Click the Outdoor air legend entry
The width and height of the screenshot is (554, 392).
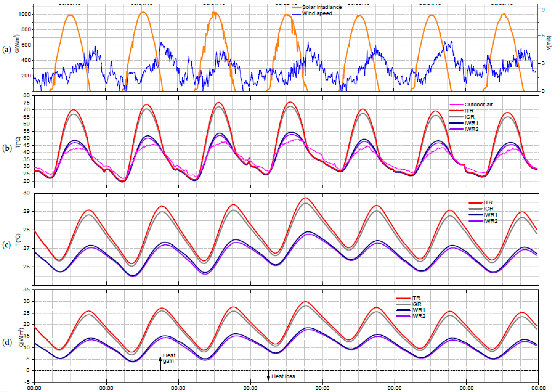click(x=478, y=105)
